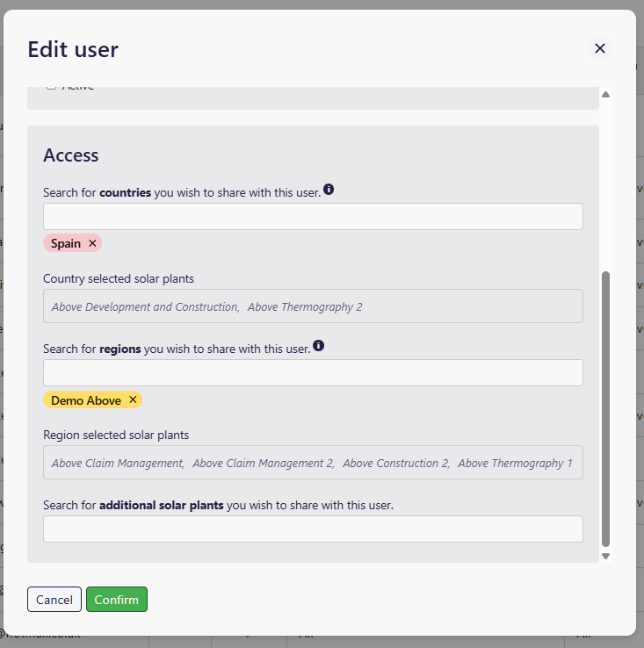The height and width of the screenshot is (648, 644).
Task: Click the info icon beside countries label
Action: [329, 190]
